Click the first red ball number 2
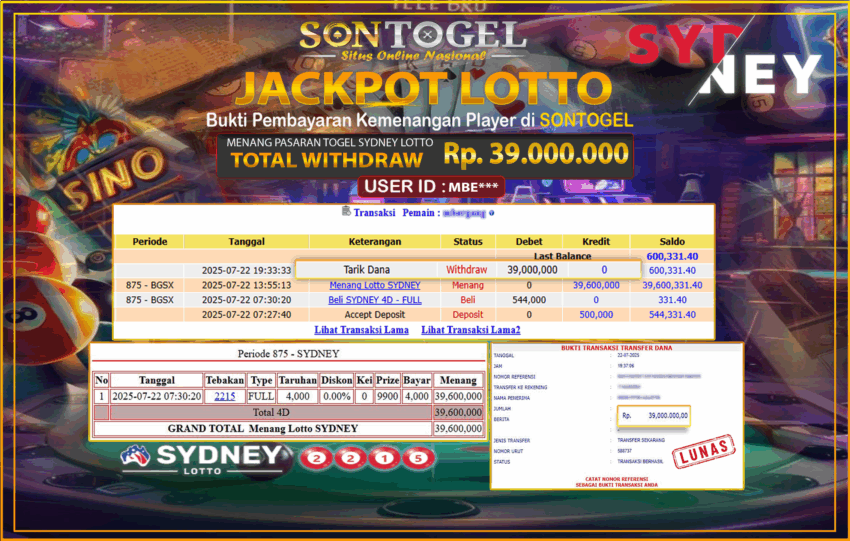850x541 pixels. point(318,459)
